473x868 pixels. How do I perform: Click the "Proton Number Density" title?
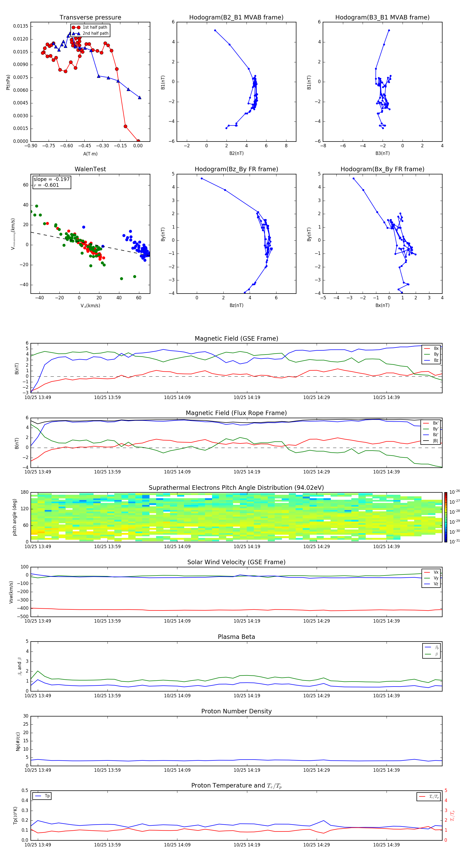tap(236, 711)
